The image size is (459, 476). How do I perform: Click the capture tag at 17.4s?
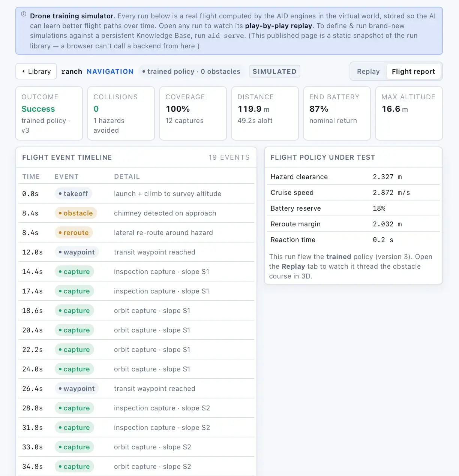click(x=74, y=291)
